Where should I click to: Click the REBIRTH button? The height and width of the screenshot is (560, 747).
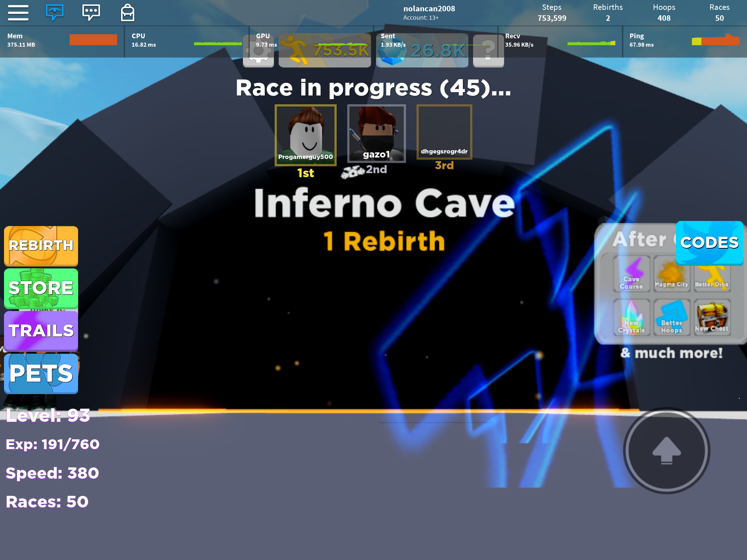coord(41,245)
